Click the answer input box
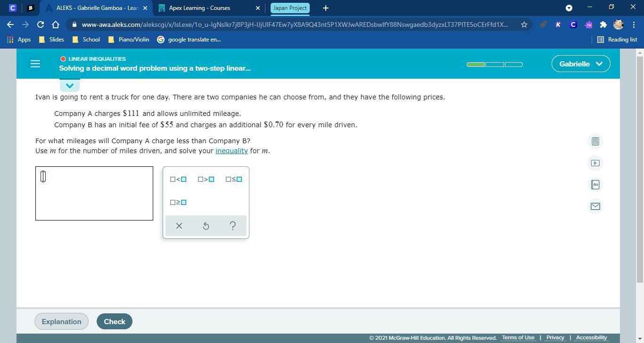644x343 pixels. [x=94, y=193]
